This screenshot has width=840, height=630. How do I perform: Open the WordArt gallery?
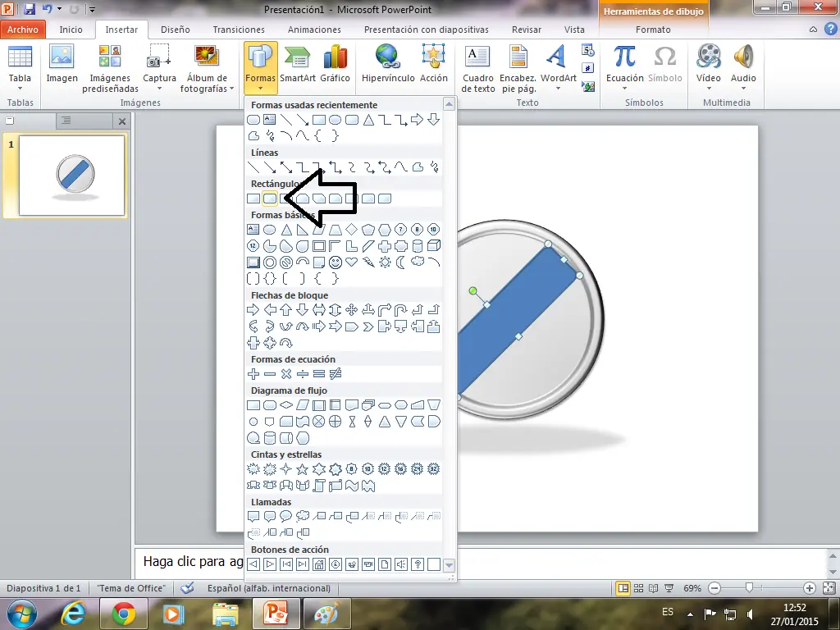(558, 68)
